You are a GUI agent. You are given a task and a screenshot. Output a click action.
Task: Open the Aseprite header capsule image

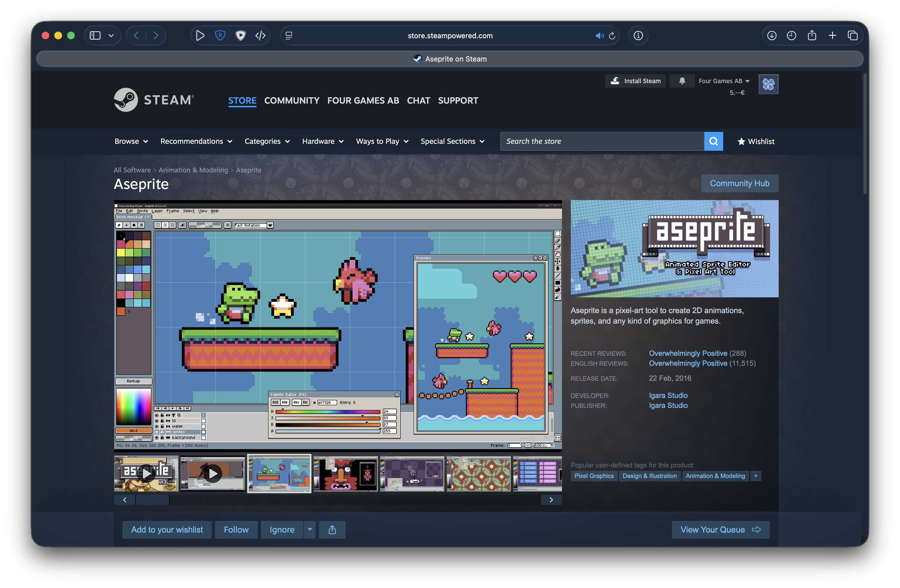pyautogui.click(x=674, y=249)
